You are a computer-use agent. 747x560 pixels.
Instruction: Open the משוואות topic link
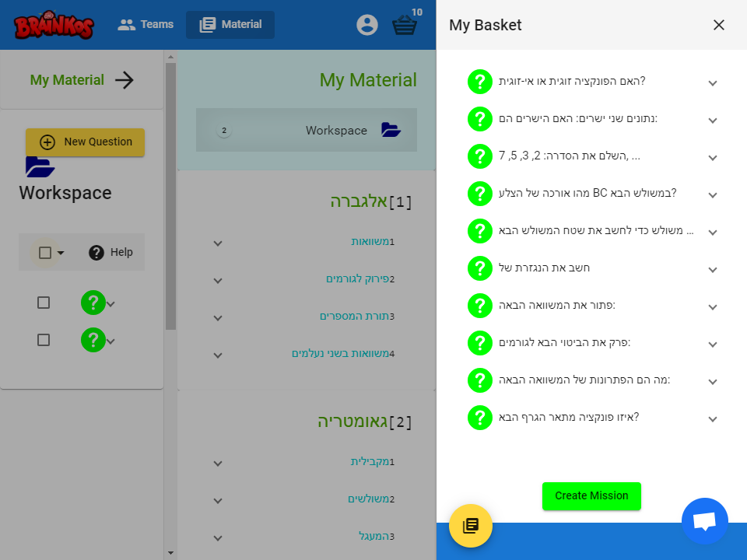(x=370, y=241)
